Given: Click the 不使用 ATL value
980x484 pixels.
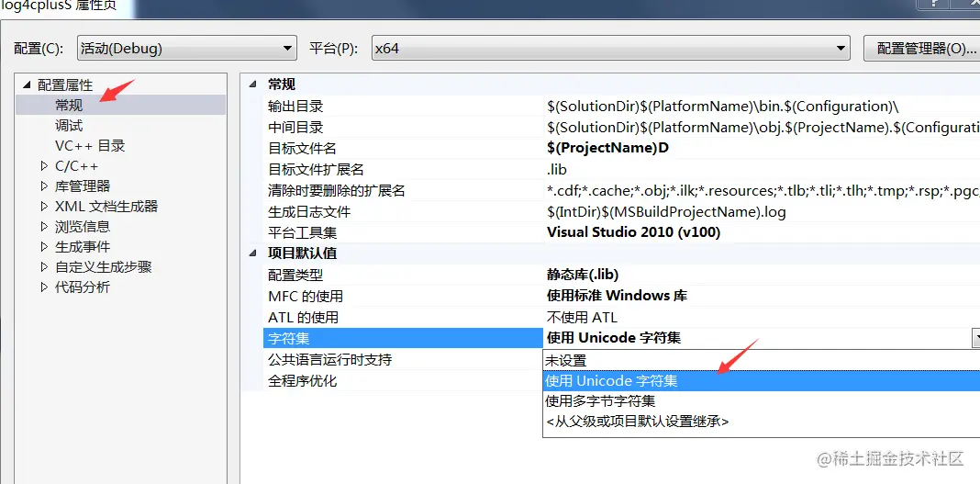Looking at the screenshot, I should pyautogui.click(x=582, y=317).
